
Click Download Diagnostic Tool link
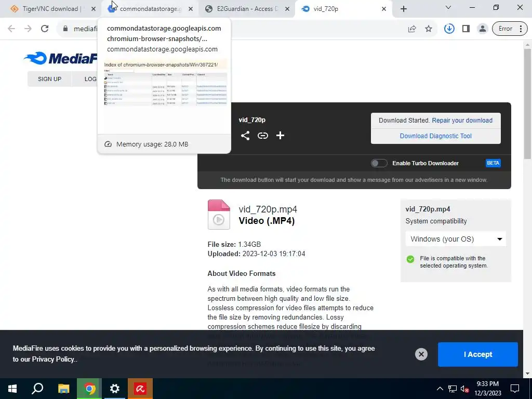pyautogui.click(x=436, y=136)
